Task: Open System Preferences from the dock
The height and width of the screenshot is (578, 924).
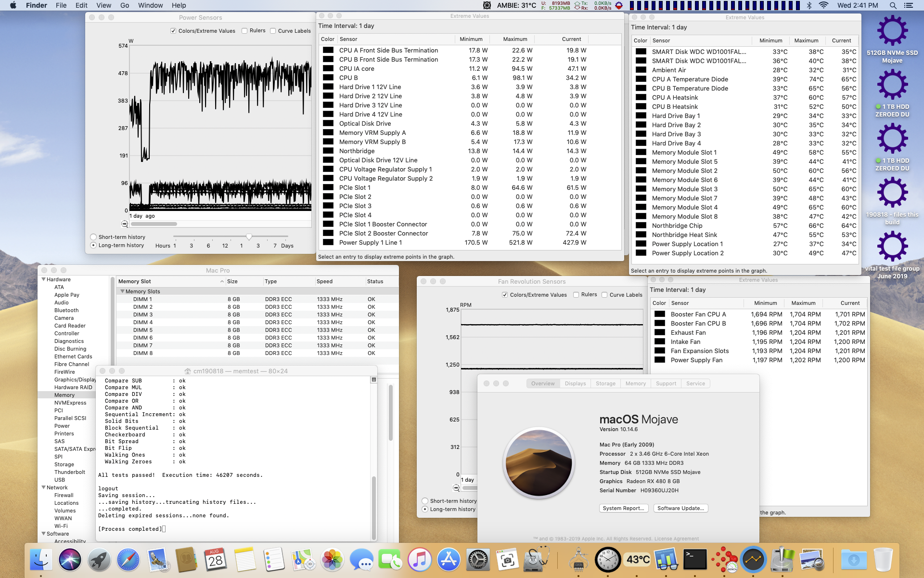Action: tap(478, 560)
